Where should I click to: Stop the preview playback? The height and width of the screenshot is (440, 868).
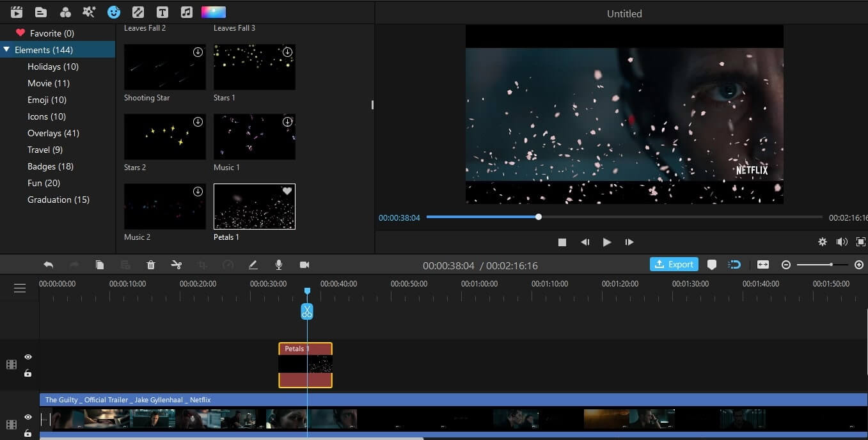point(562,242)
